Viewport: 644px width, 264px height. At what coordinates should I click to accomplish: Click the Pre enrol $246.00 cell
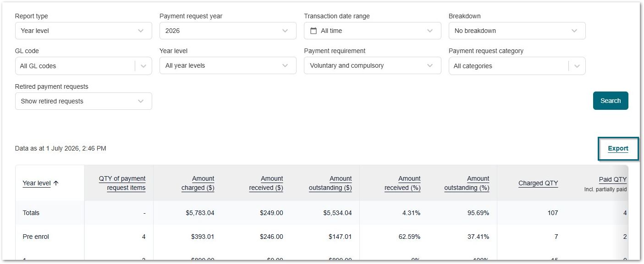[x=271, y=237]
